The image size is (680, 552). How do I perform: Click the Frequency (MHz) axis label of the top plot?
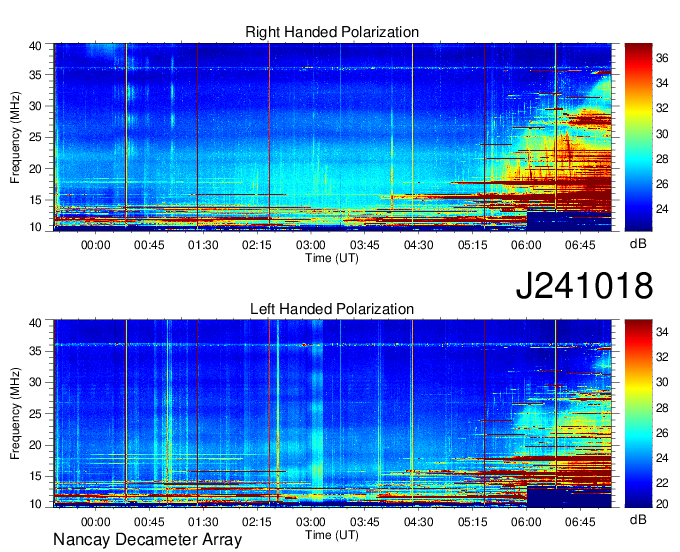(15, 137)
